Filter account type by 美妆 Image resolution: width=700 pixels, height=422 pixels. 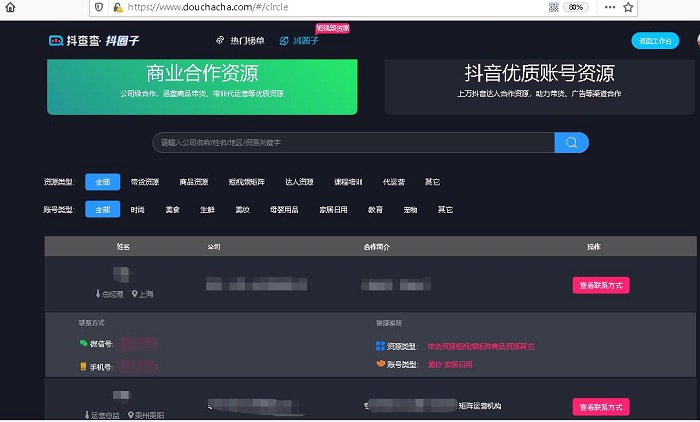[242, 209]
